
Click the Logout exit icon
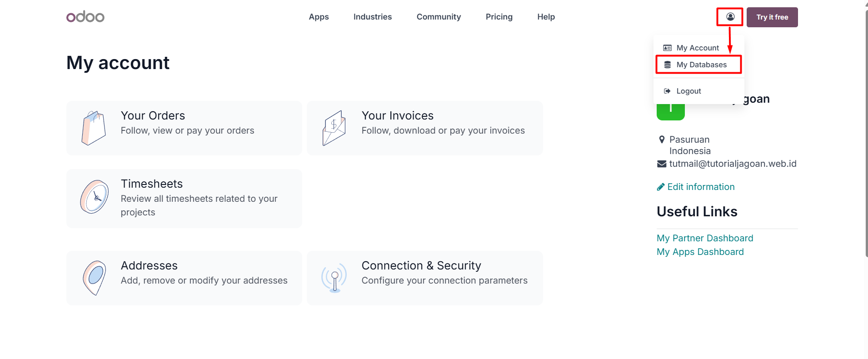tap(667, 91)
